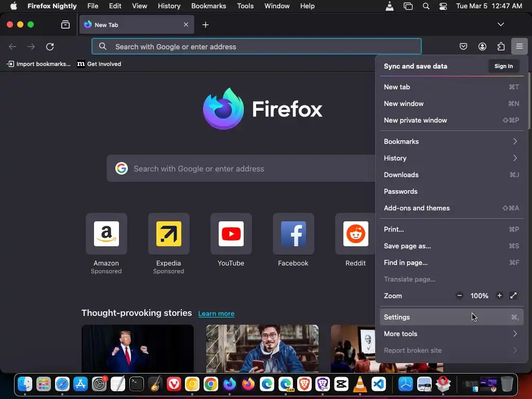The image size is (532, 399).
Task: Click the Firefox View icon beside tabs
Action: [65, 24]
